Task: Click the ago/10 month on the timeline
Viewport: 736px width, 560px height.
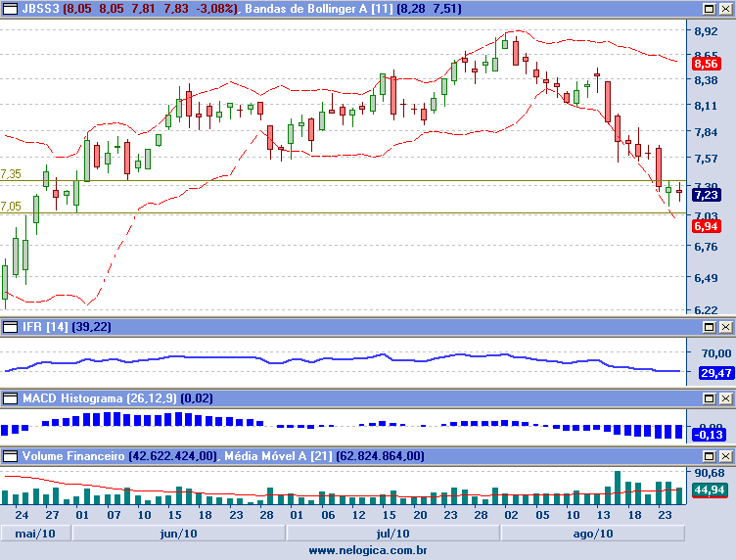Action: (592, 534)
